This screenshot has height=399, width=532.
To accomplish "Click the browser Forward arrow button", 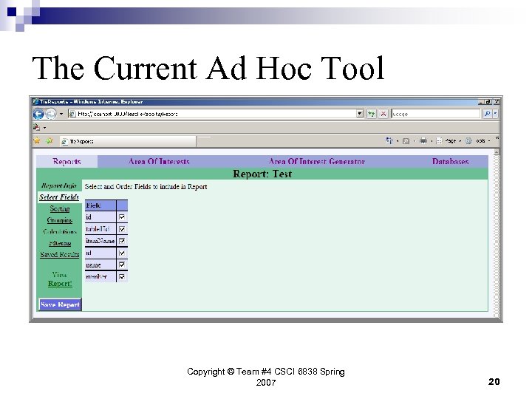I will pos(51,114).
